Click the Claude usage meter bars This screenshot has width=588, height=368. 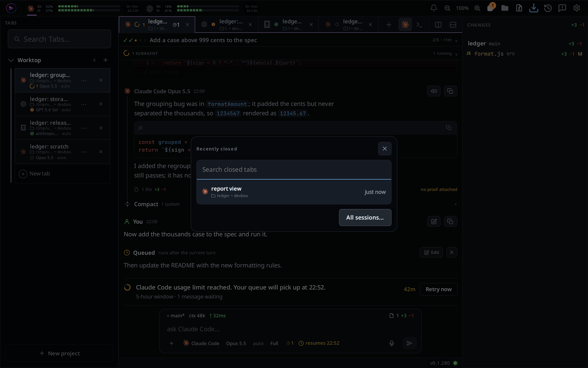[89, 8]
